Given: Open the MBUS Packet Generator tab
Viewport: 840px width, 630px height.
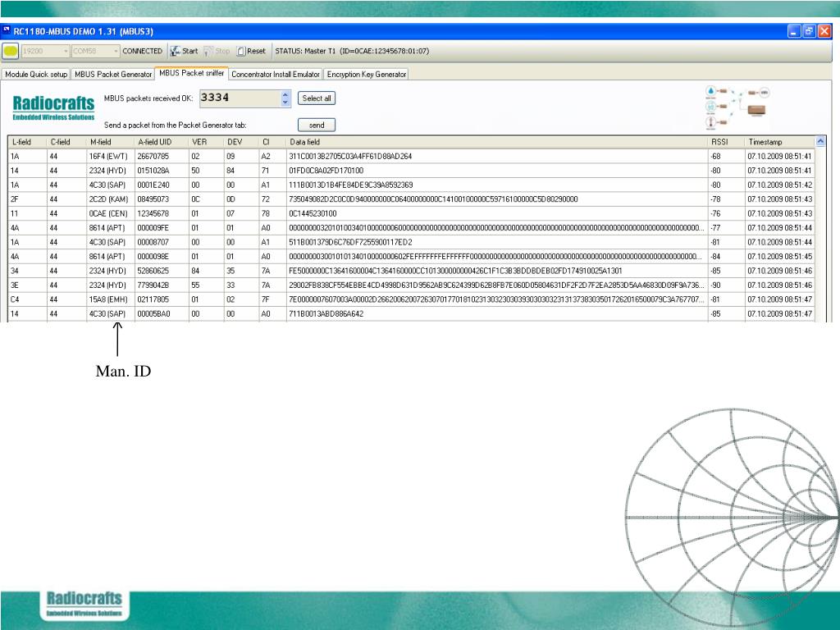Looking at the screenshot, I should (x=113, y=75).
